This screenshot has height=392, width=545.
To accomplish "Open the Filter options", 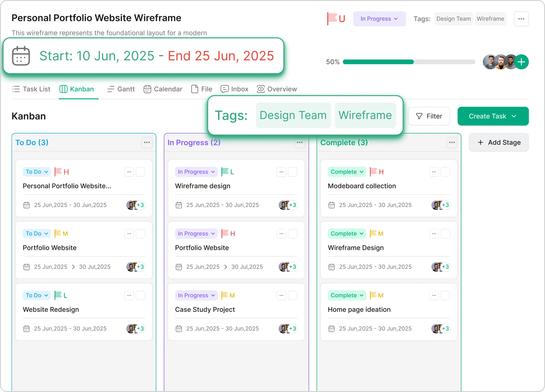I will pos(429,116).
